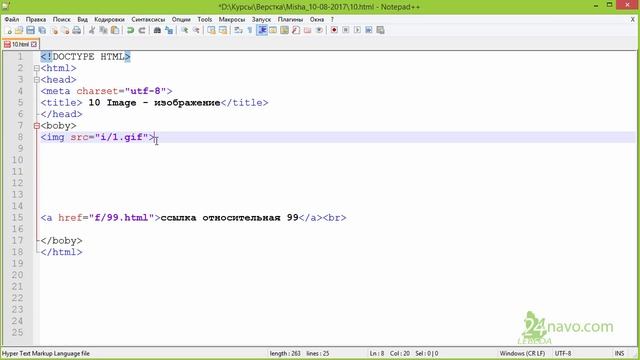Open the Replace dialog toolbar icon
This screenshot has height=360, width=640.
coord(169,30)
